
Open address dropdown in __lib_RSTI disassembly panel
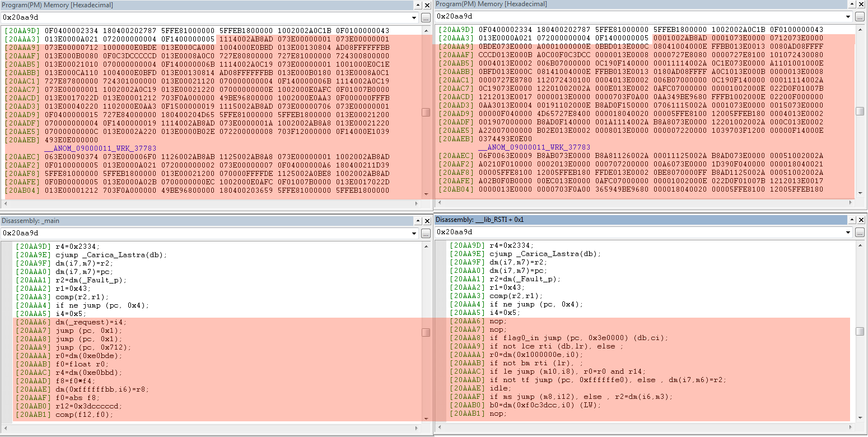click(x=849, y=232)
